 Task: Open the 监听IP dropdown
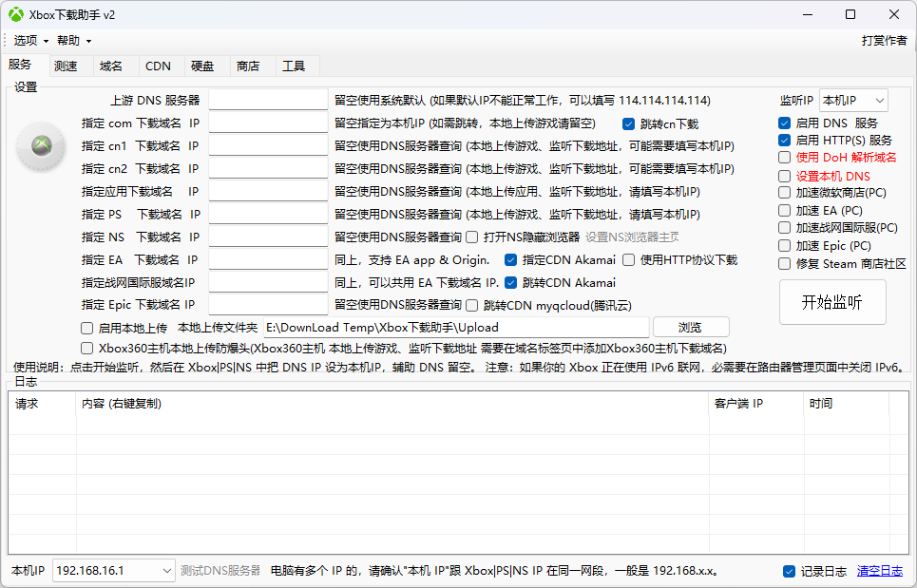click(x=852, y=101)
